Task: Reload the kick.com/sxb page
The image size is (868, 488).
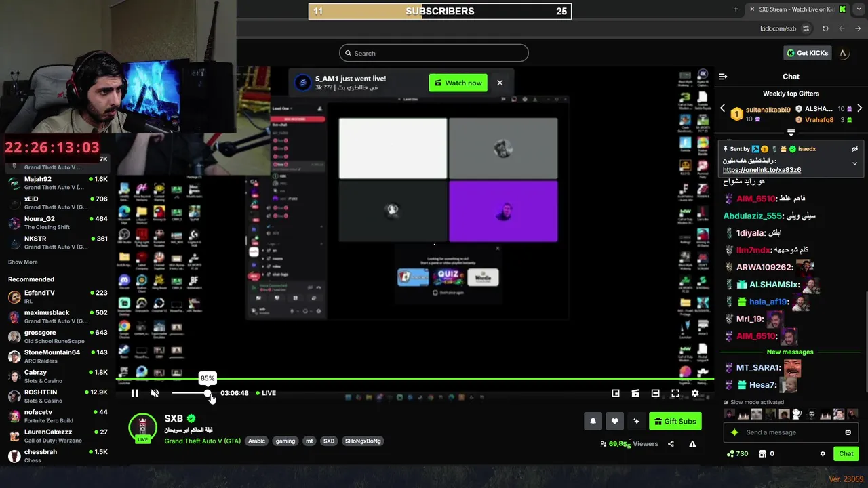Action: (825, 28)
